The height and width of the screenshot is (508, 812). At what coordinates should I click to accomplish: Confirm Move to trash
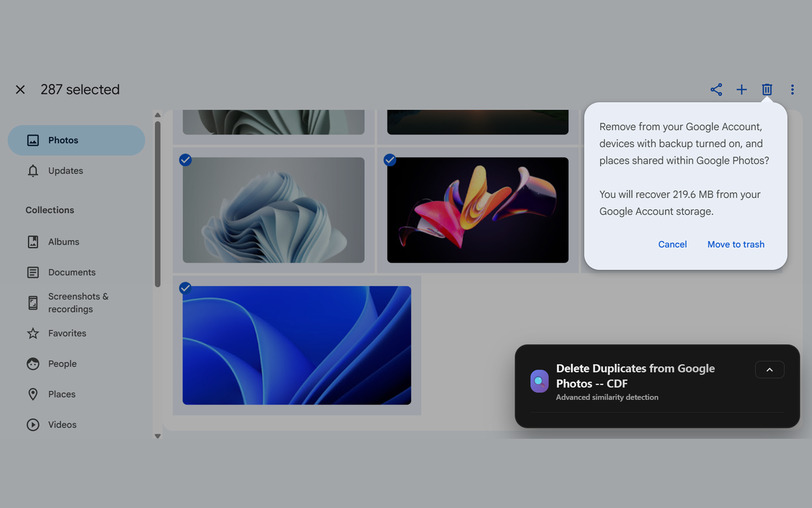coord(736,244)
